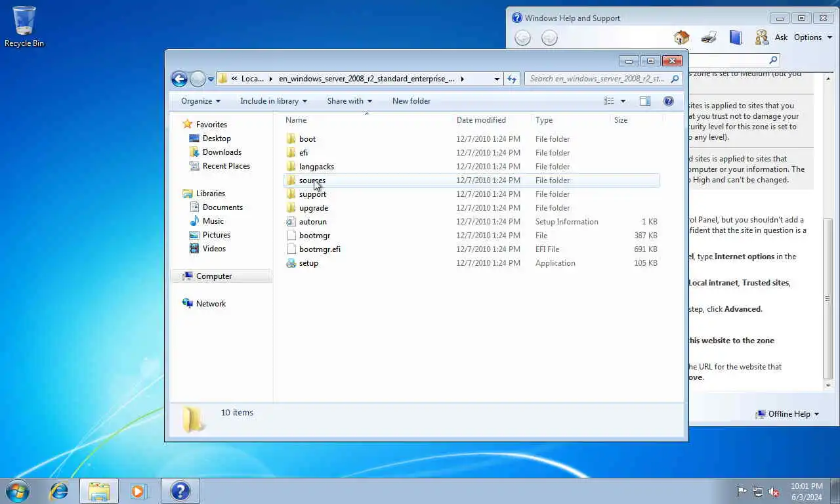Select the sources folder row
The width and height of the screenshot is (840, 504).
pyautogui.click(x=472, y=180)
